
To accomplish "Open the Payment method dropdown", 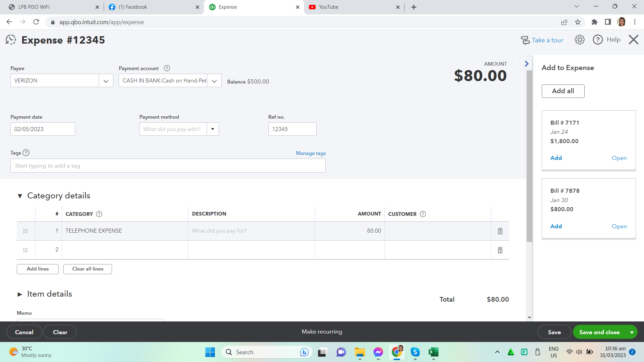I will tap(213, 129).
